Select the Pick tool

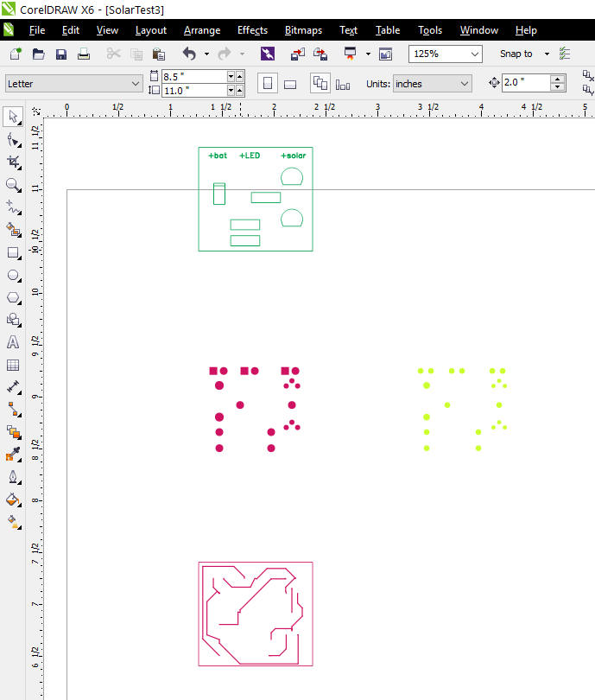(13, 117)
